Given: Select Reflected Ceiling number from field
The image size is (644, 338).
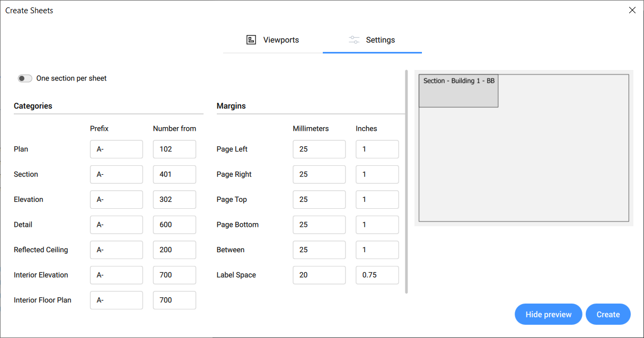Looking at the screenshot, I should [x=174, y=250].
